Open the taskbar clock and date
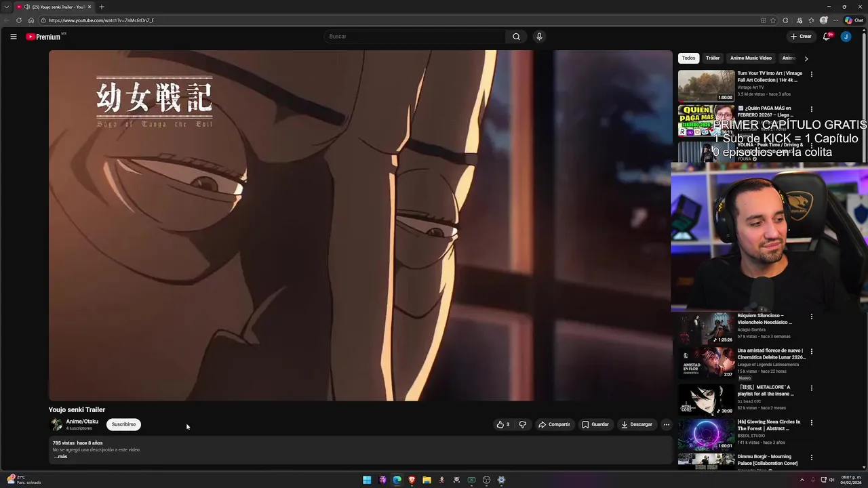This screenshot has height=488, width=868. tap(851, 480)
